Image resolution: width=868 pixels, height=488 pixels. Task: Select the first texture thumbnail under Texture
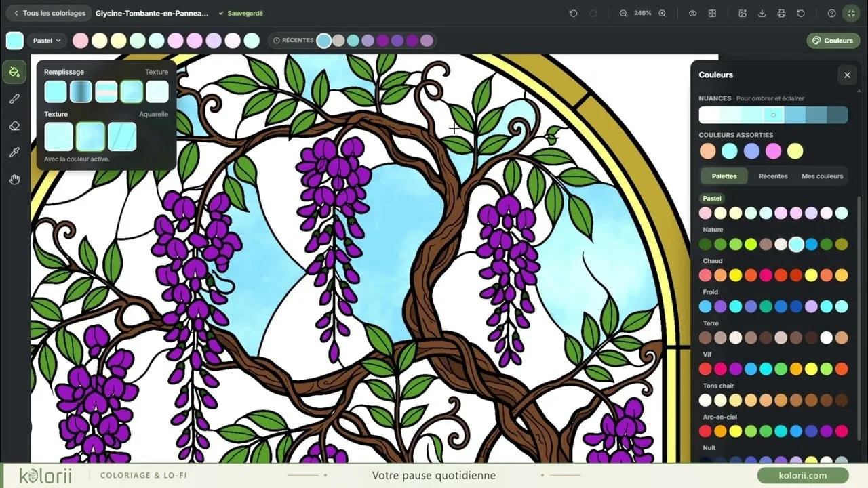coord(59,137)
